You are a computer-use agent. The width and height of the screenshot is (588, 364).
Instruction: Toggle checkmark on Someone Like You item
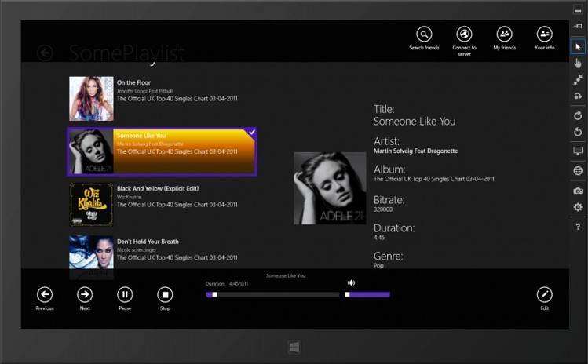click(252, 133)
